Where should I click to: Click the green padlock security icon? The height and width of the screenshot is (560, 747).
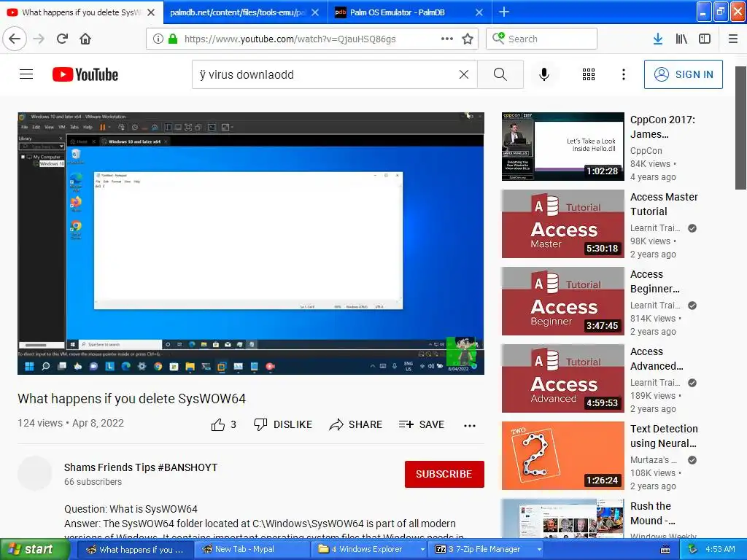[173, 39]
